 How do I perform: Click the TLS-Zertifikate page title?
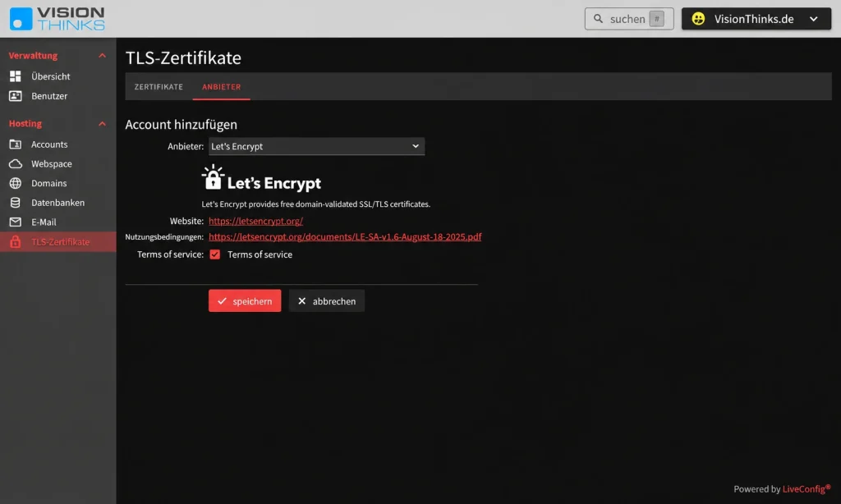[183, 58]
